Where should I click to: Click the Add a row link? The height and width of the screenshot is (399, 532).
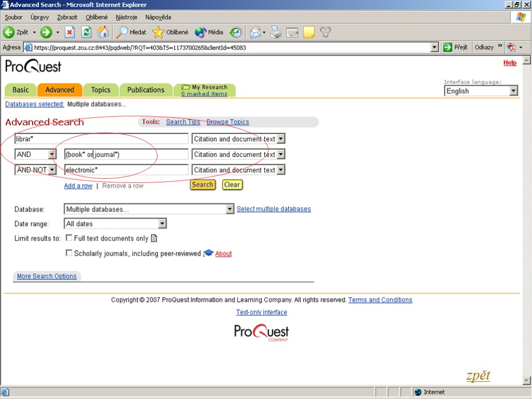78,185
